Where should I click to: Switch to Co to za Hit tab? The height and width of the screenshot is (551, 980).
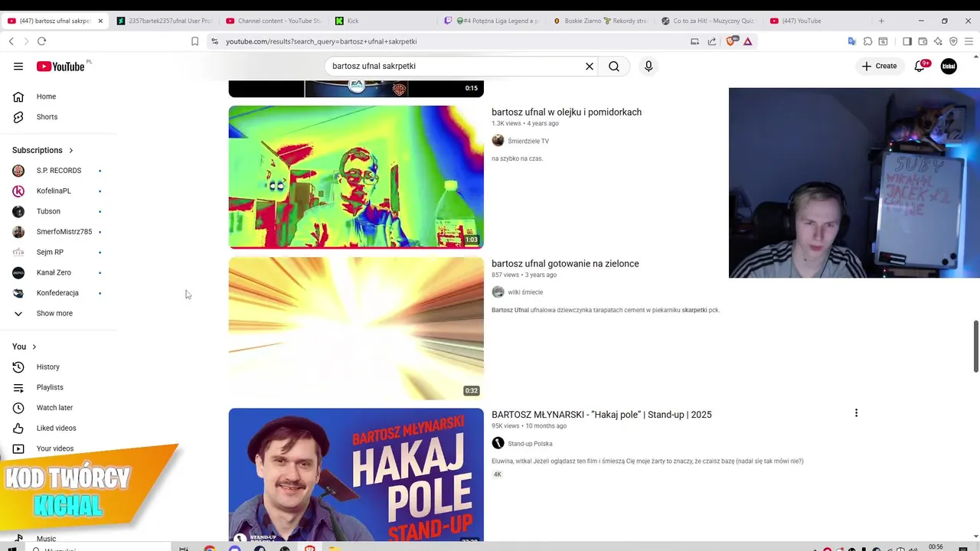[x=710, y=21]
